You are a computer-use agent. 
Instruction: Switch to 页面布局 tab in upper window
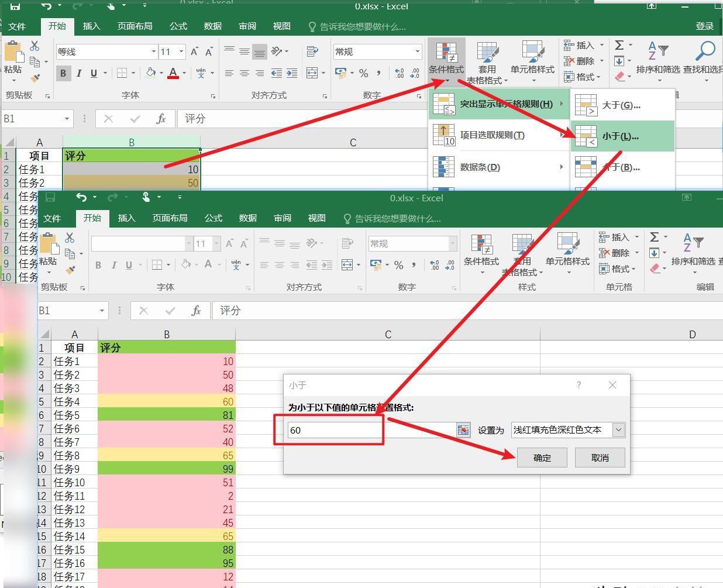(135, 26)
